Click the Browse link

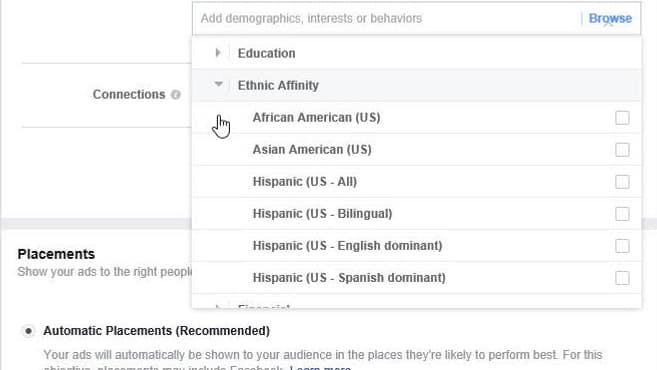tap(610, 18)
